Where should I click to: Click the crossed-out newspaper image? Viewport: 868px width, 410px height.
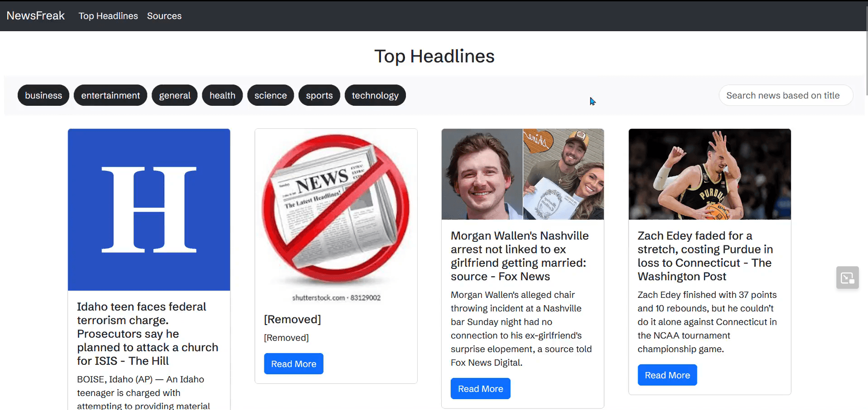coord(336,216)
